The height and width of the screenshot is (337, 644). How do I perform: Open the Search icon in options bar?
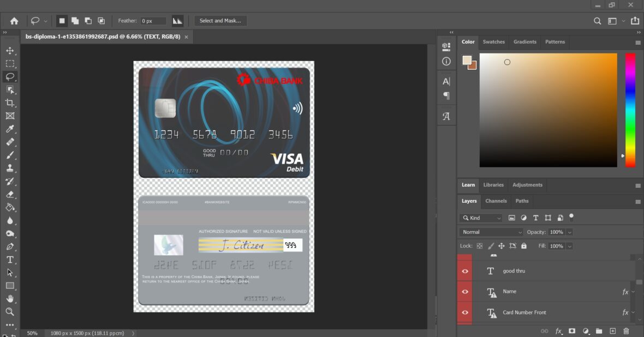click(x=597, y=21)
